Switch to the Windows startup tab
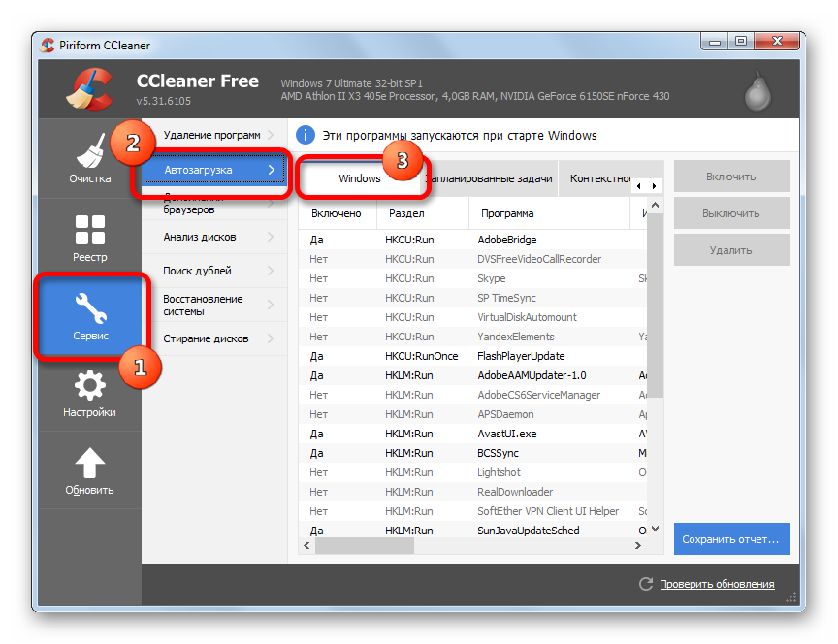This screenshot has height=644, width=838. coord(358,178)
